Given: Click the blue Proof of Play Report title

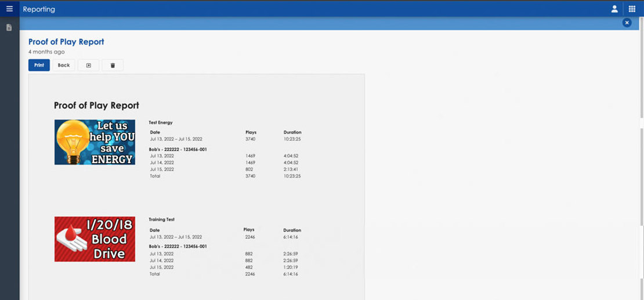Looking at the screenshot, I should [66, 42].
